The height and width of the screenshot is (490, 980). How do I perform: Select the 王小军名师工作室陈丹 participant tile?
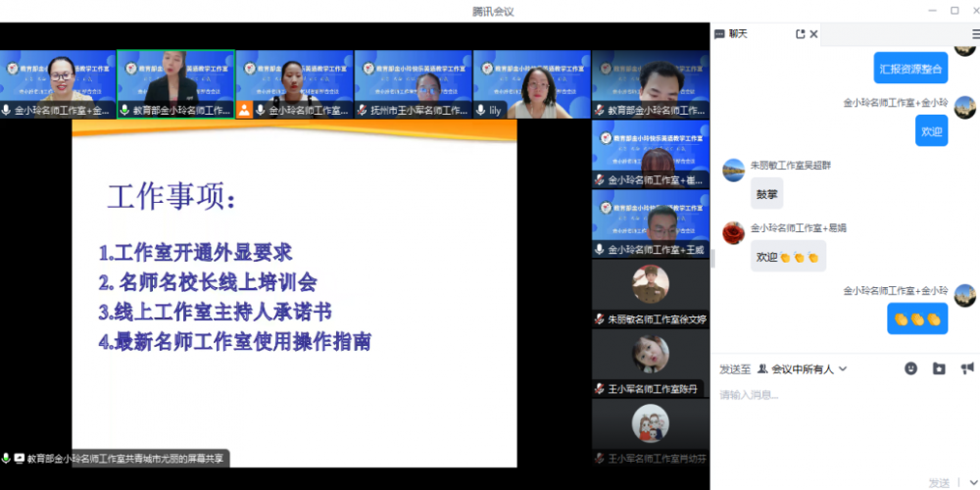(x=651, y=363)
